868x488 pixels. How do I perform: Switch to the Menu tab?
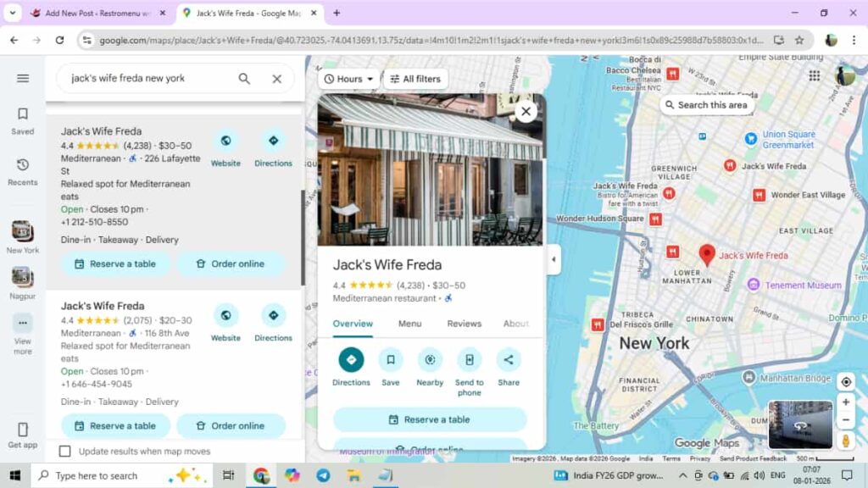coord(410,324)
